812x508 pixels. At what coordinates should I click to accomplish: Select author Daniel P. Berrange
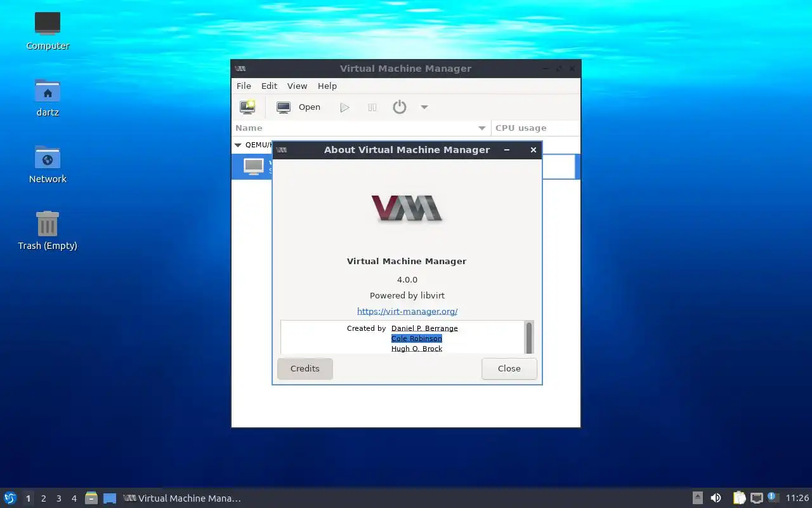point(424,328)
